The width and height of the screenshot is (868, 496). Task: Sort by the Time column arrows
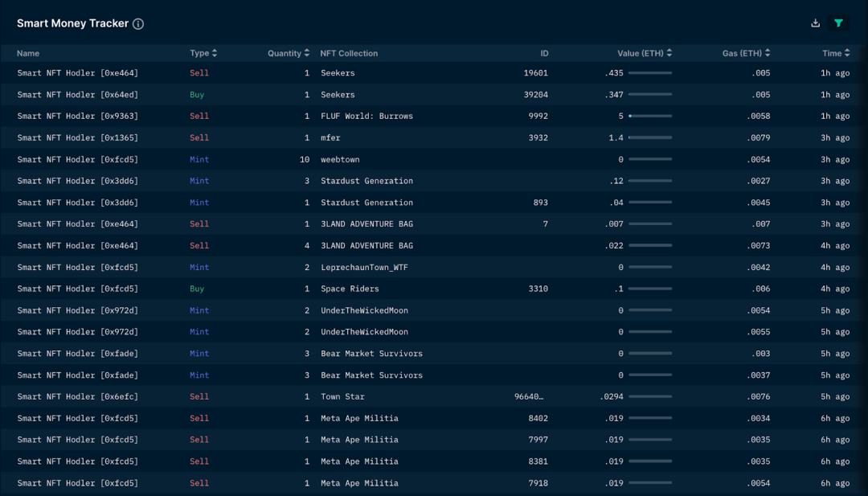[x=847, y=53]
